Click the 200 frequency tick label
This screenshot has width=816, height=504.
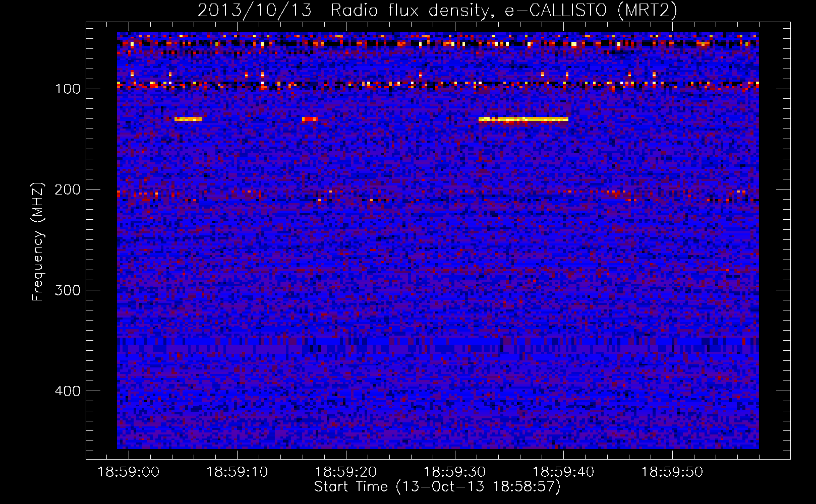[68, 190]
